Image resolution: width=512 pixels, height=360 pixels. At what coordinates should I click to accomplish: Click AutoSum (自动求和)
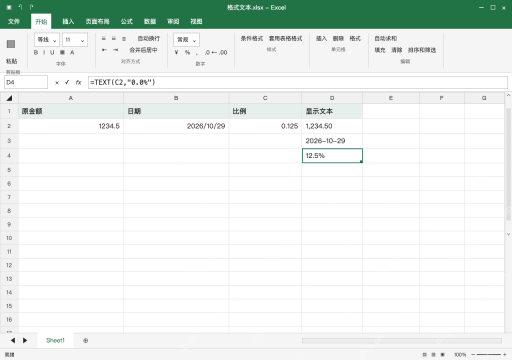tap(386, 39)
